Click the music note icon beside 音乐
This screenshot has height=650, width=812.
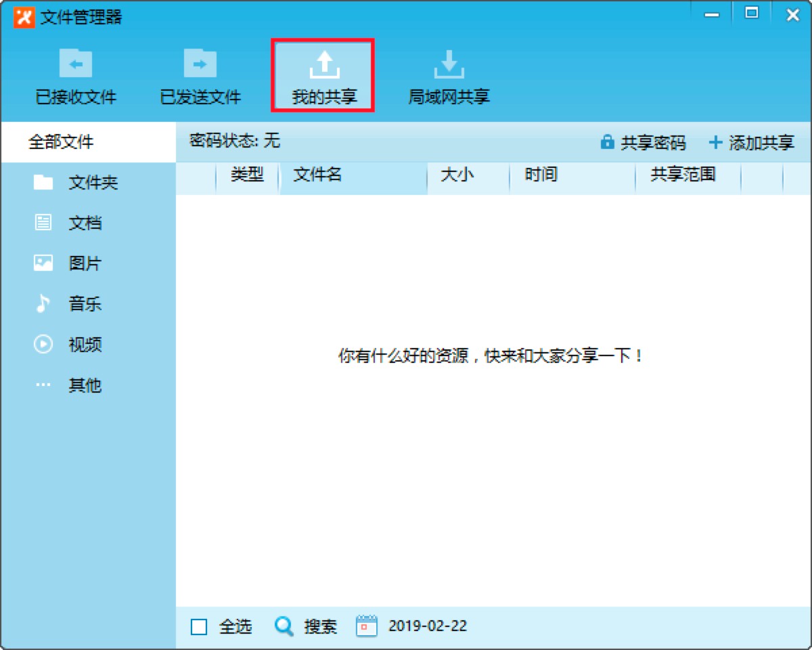tap(43, 303)
